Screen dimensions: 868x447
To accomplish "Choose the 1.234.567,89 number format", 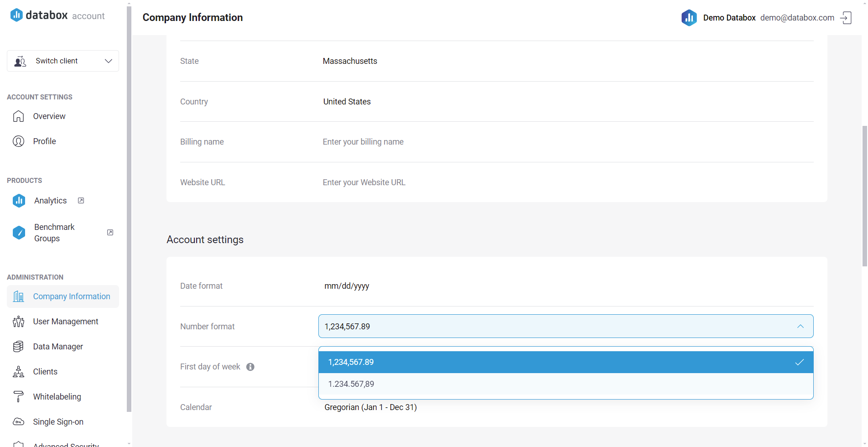I will point(566,384).
